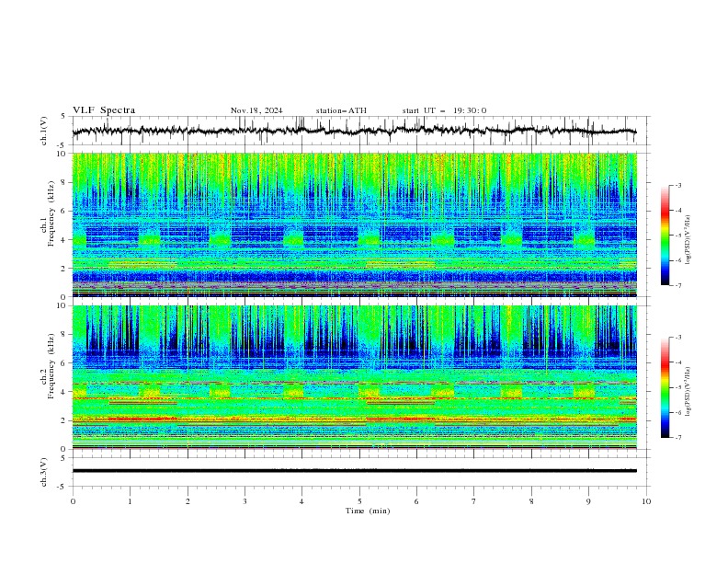Click the '3' tick on Time axis

pyautogui.click(x=245, y=501)
